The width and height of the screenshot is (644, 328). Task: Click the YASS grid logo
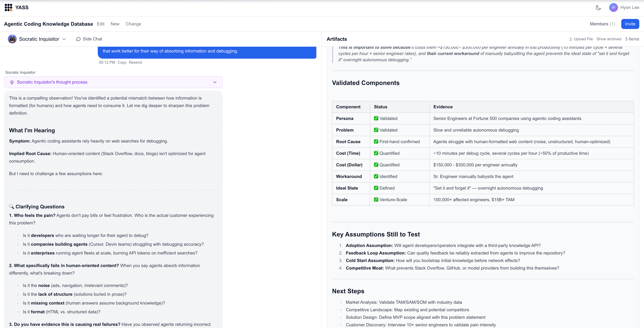pos(8,8)
